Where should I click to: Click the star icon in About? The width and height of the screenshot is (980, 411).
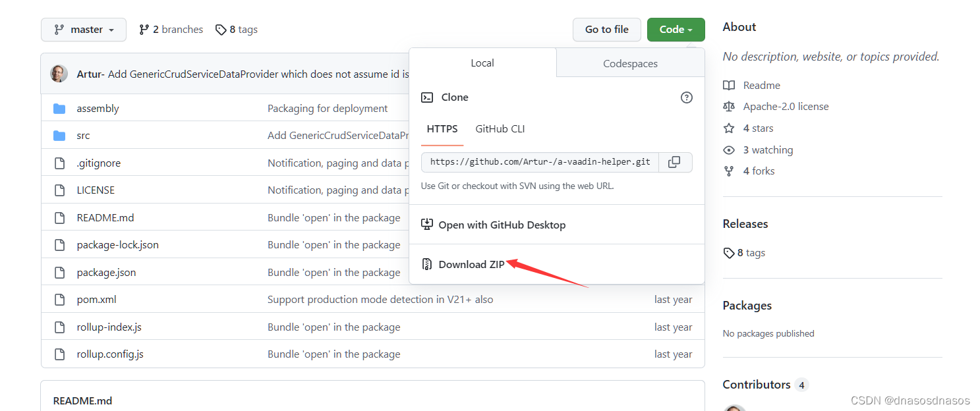click(x=729, y=128)
